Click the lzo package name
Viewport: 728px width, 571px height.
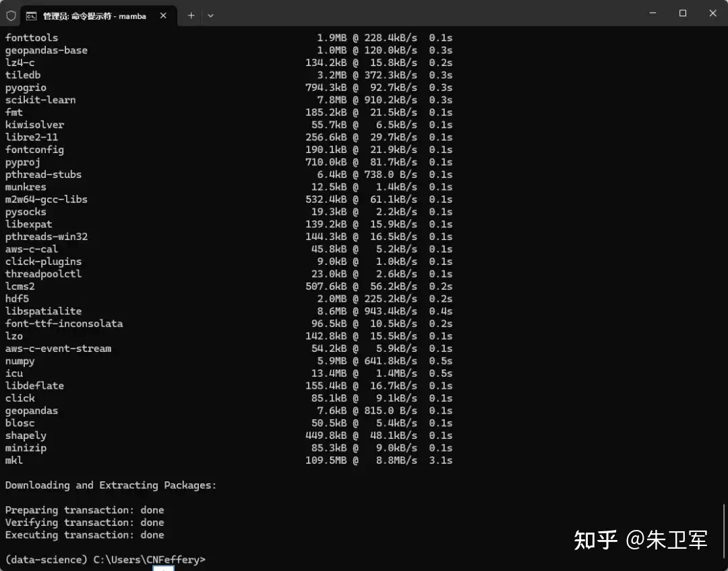pyautogui.click(x=14, y=336)
